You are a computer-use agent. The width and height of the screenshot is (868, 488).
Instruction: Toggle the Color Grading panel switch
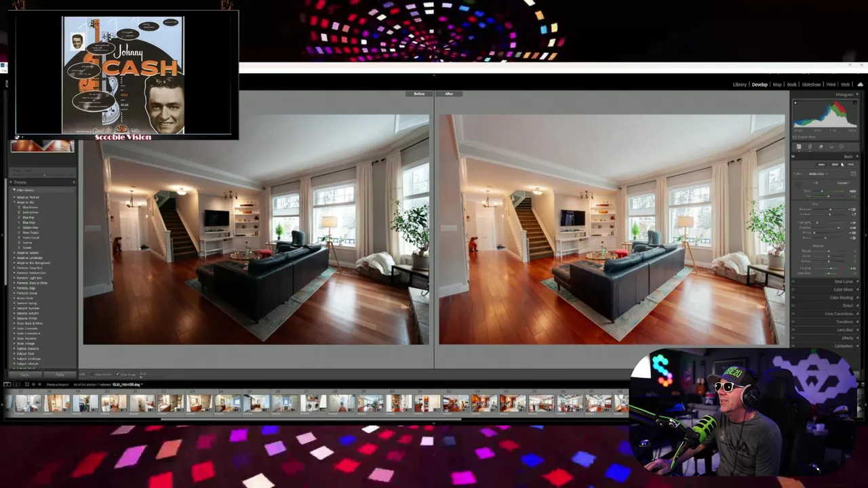coord(793,298)
